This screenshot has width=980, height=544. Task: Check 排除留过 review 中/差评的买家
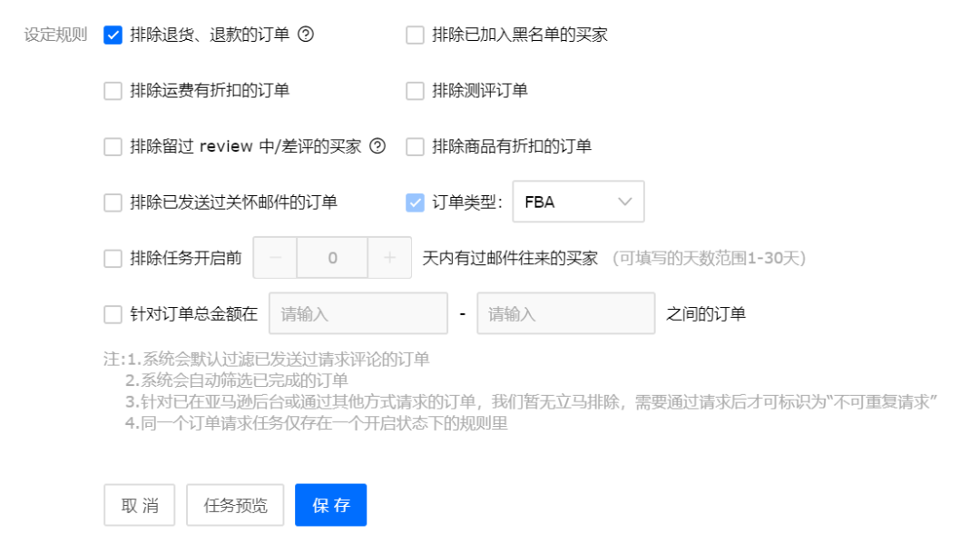coord(113,145)
